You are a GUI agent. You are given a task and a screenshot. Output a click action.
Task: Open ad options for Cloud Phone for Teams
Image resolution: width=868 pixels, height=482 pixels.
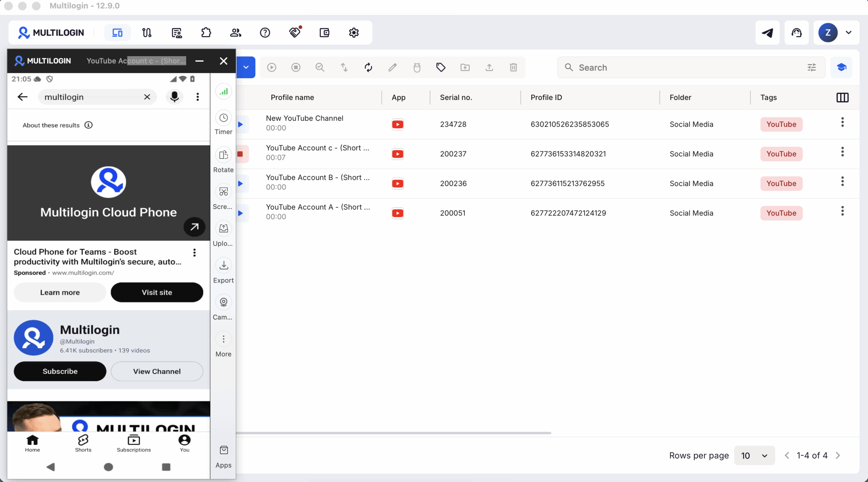(x=194, y=253)
